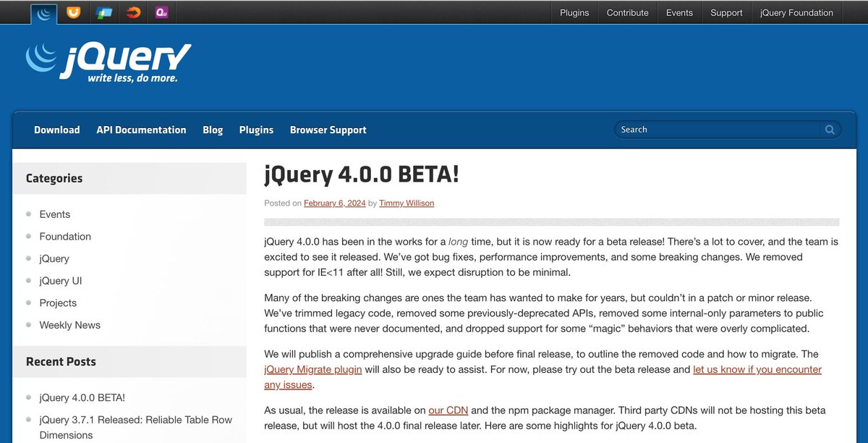The height and width of the screenshot is (443, 868).
Task: Open the 'our CDN' link
Action: [x=447, y=410]
